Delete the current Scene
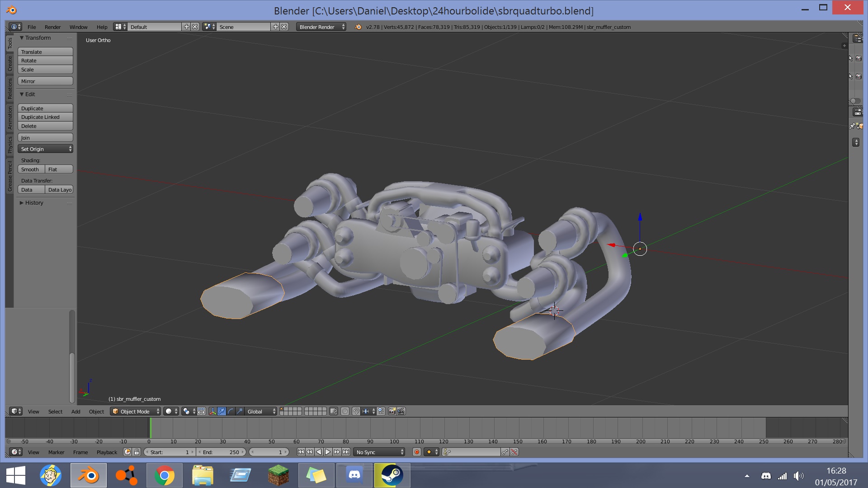This screenshot has height=488, width=868. 284,27
